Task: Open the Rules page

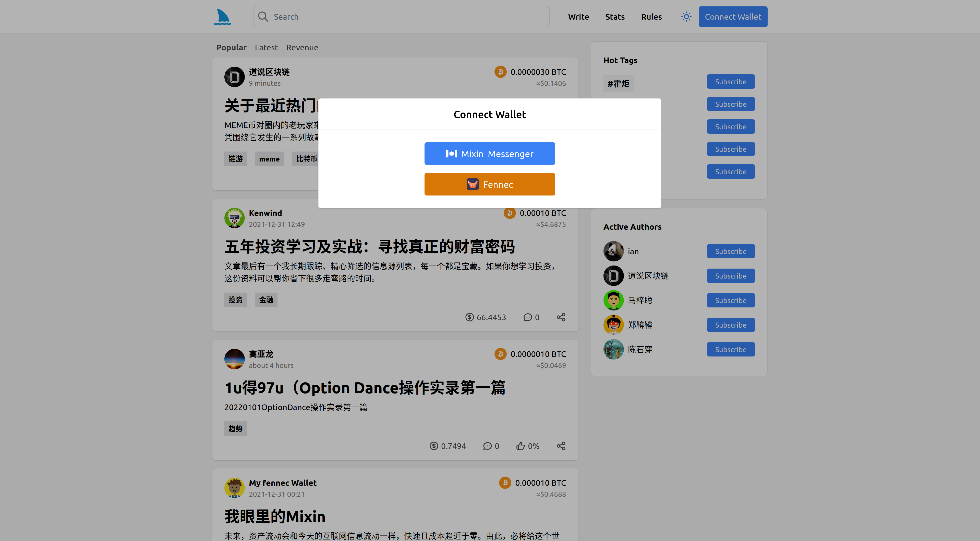Action: click(651, 17)
